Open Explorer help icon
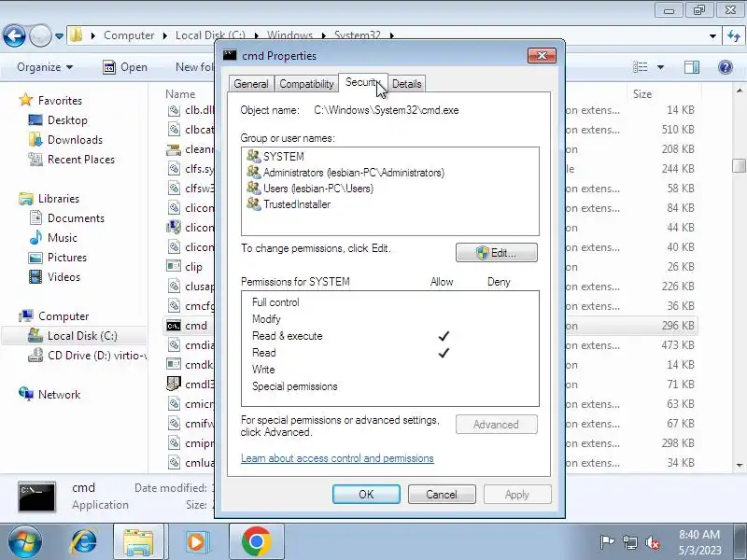Screen dimensions: 747x560 (726, 67)
